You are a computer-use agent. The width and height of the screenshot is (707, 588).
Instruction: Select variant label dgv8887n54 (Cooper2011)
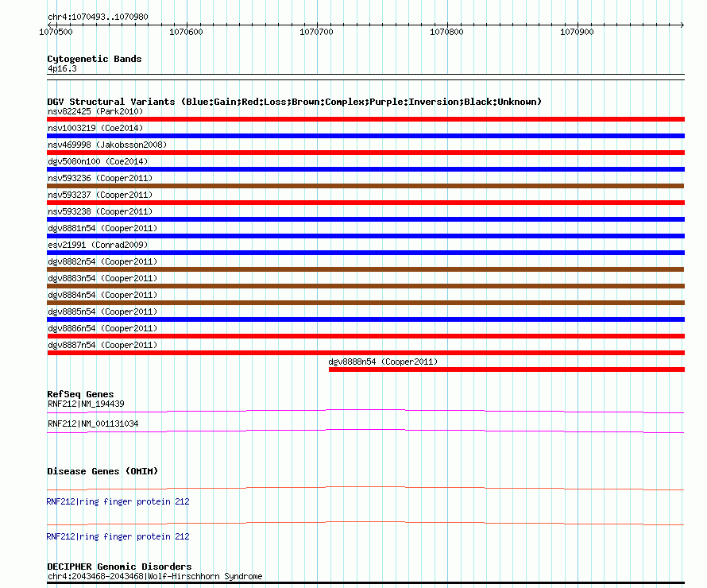[102, 345]
